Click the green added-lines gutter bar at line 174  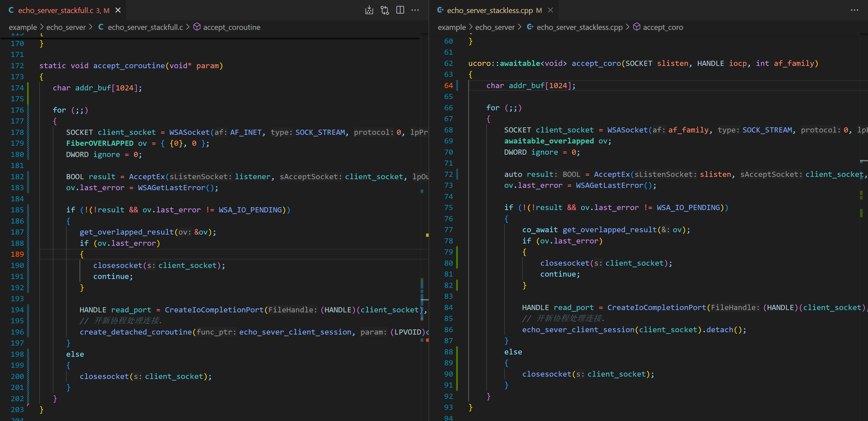tap(28, 93)
